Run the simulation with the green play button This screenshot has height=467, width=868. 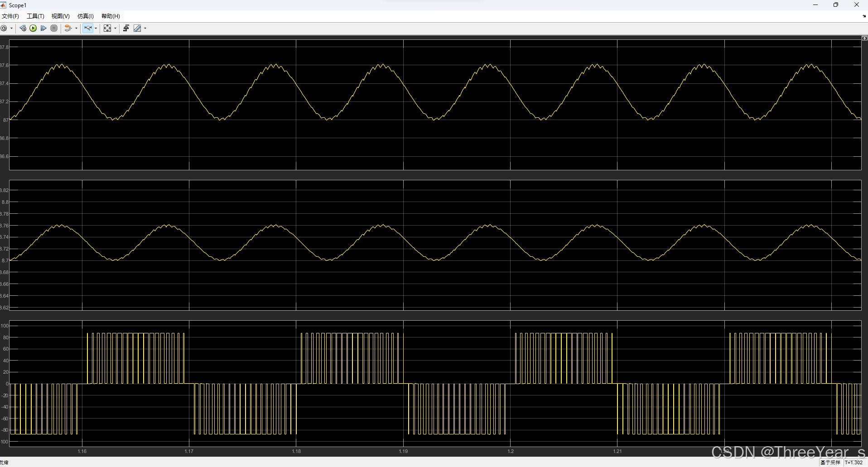coord(33,28)
